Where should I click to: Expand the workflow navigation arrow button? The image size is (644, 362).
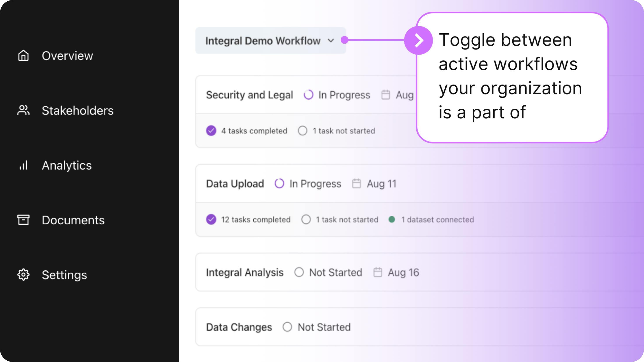coord(418,40)
